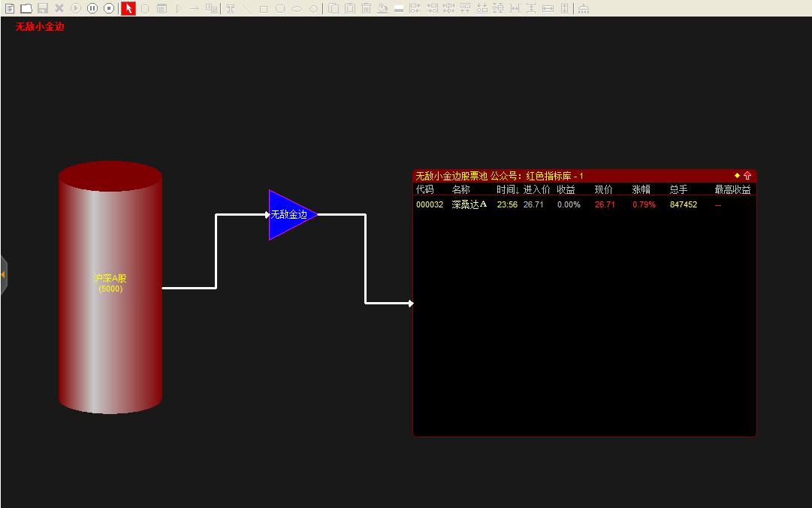Viewport: 812px width, 508px height.
Task: Toggle stop on the strategy execution
Action: 108,8
